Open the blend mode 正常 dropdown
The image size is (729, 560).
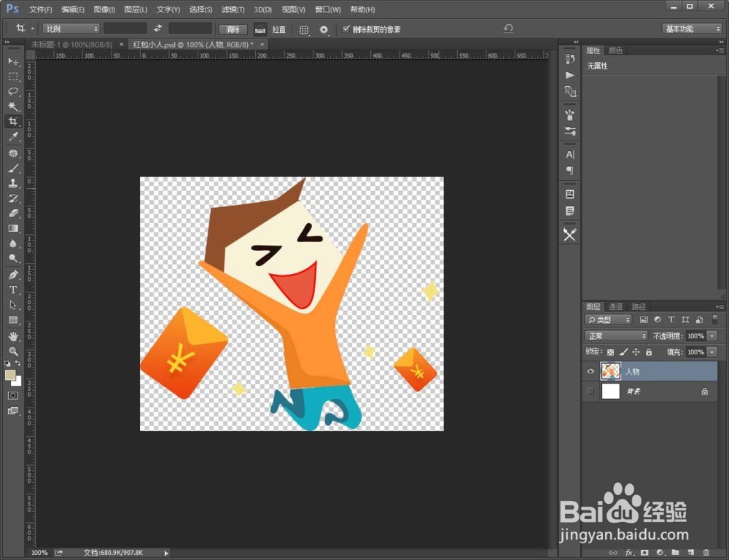click(616, 336)
